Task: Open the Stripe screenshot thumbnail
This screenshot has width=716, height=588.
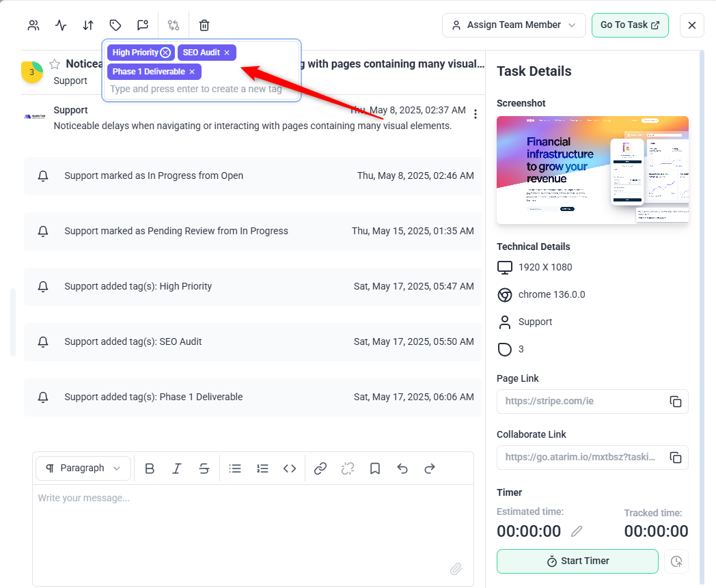Action: tap(592, 170)
